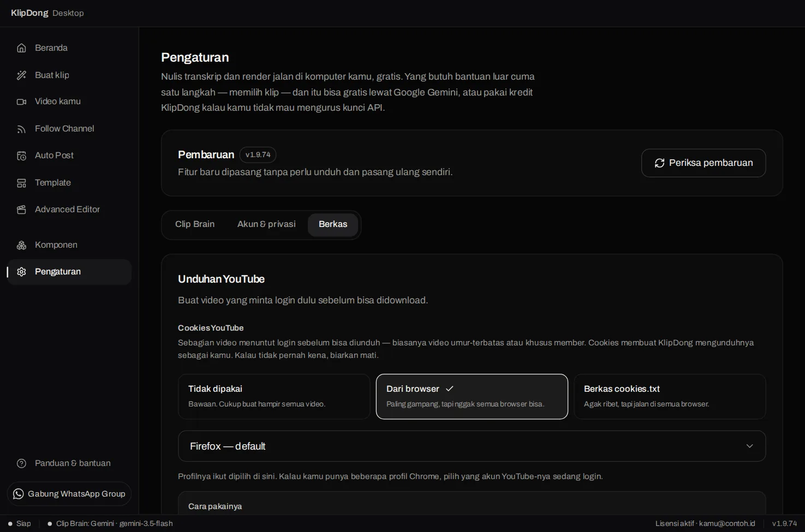The image size is (805, 532).
Task: Click the Komponen blocks icon
Action: click(21, 245)
